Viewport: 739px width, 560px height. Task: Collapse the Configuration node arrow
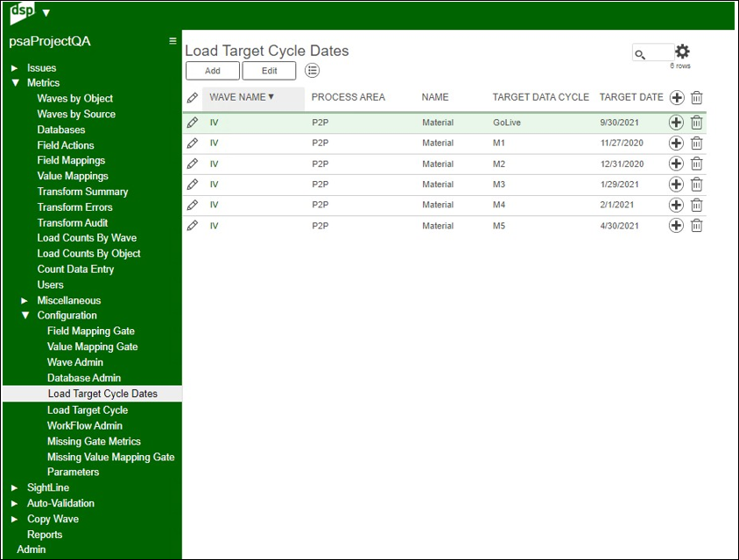[x=25, y=315]
